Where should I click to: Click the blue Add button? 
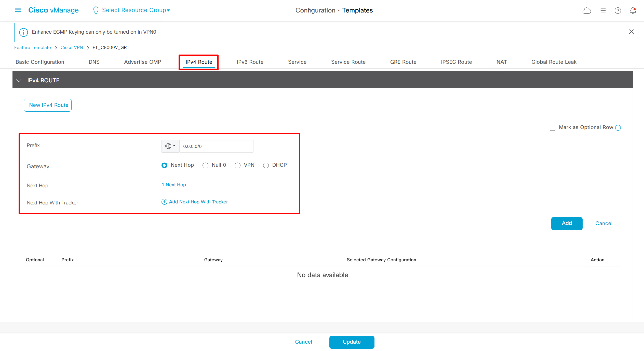[x=567, y=223]
